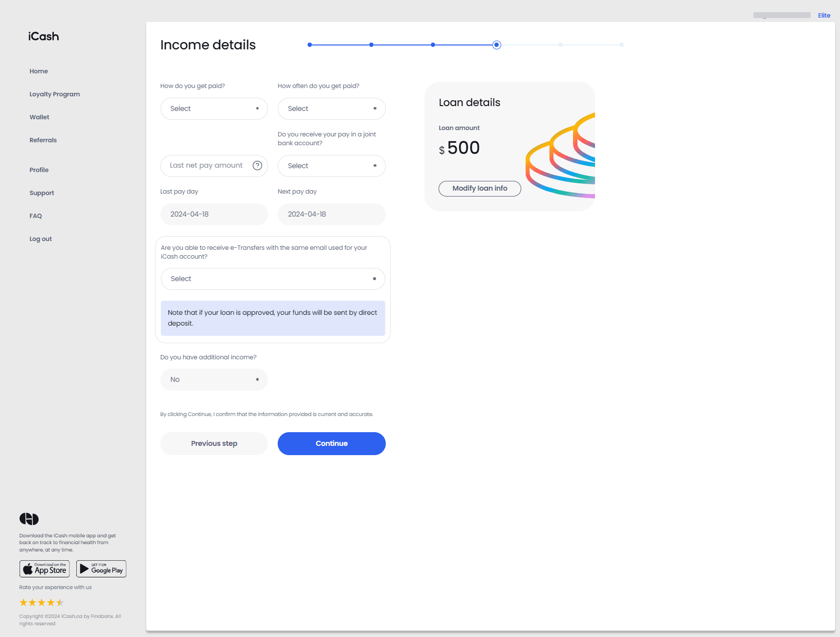Open the Wallet page from the sidebar
The height and width of the screenshot is (637, 840).
click(39, 117)
